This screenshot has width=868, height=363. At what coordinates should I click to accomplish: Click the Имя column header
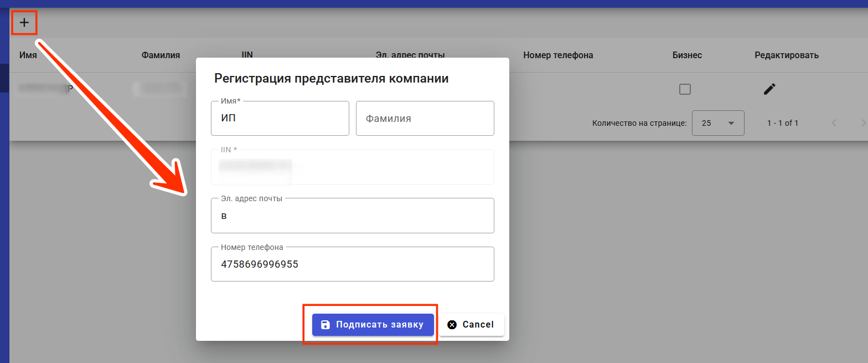[28, 55]
